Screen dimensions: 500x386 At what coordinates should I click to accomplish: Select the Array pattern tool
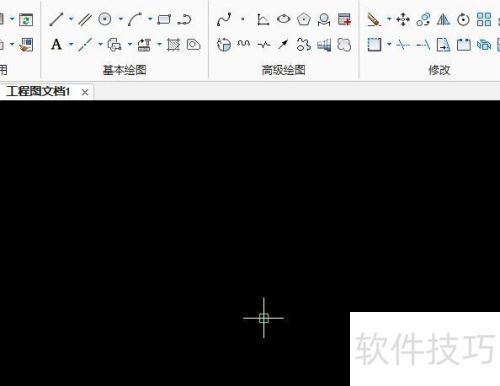click(x=484, y=19)
